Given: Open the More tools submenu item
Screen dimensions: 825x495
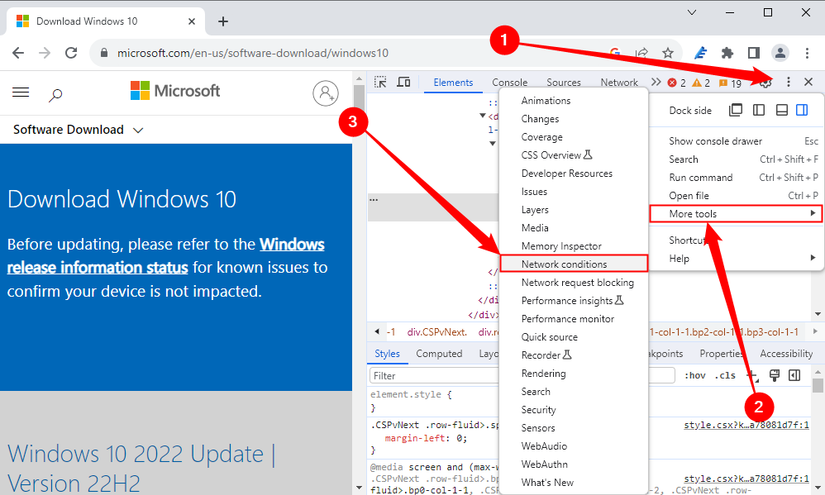Looking at the screenshot, I should 736,214.
